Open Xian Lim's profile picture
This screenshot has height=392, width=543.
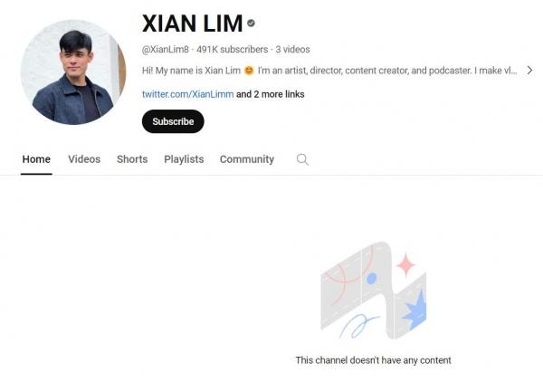tap(73, 72)
